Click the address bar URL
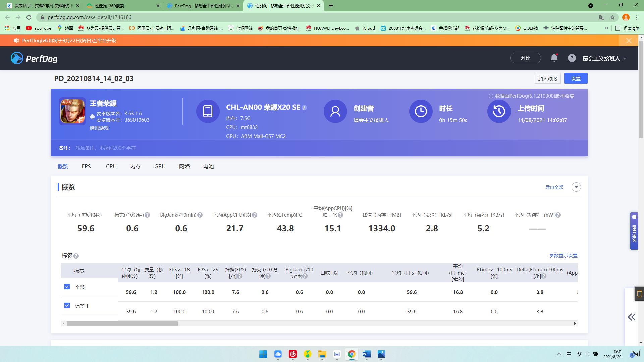 pyautogui.click(x=89, y=17)
